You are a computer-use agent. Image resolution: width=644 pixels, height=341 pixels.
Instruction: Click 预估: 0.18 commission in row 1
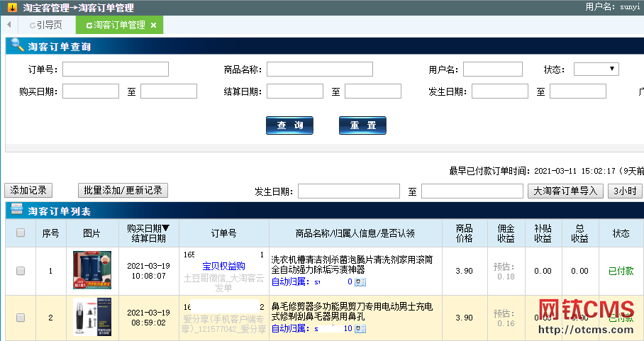(506, 272)
